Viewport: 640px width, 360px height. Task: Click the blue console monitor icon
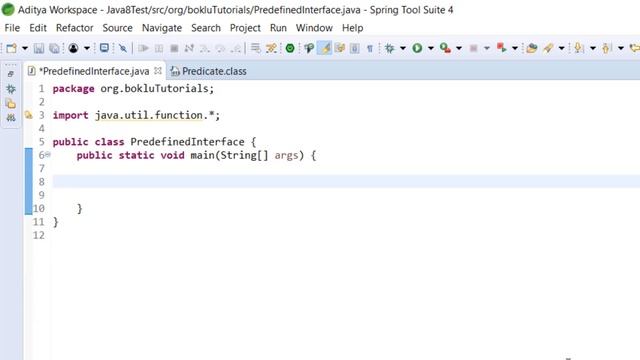click(104, 48)
